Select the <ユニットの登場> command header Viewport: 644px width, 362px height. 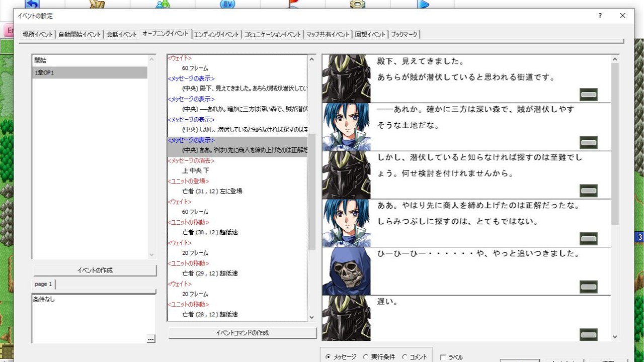click(x=188, y=181)
